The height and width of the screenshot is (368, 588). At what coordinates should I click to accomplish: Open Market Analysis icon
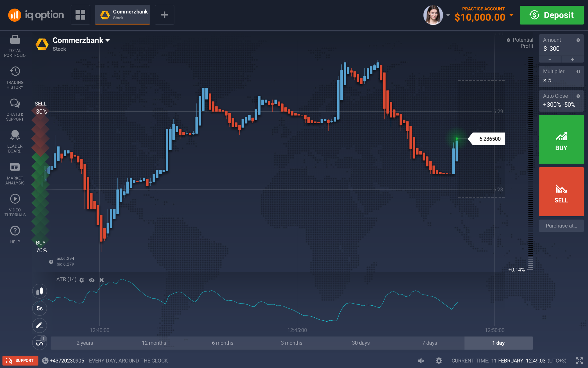[15, 167]
